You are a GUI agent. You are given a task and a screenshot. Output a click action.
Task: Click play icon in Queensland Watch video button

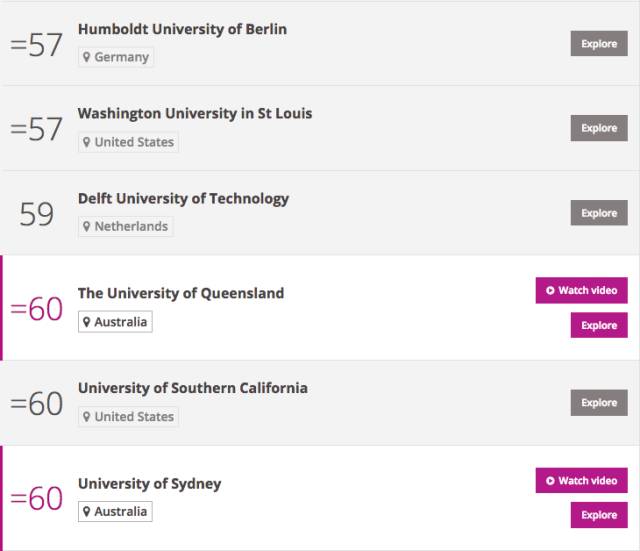(550, 291)
